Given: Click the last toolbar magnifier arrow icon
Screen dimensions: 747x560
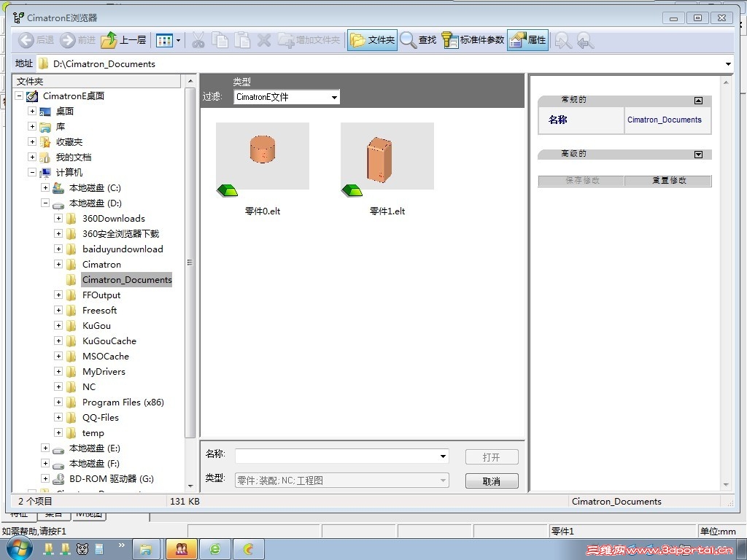Looking at the screenshot, I should 586,41.
